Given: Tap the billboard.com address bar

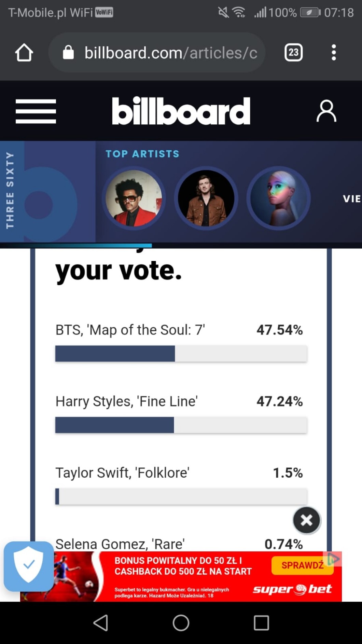Looking at the screenshot, I should click(171, 53).
